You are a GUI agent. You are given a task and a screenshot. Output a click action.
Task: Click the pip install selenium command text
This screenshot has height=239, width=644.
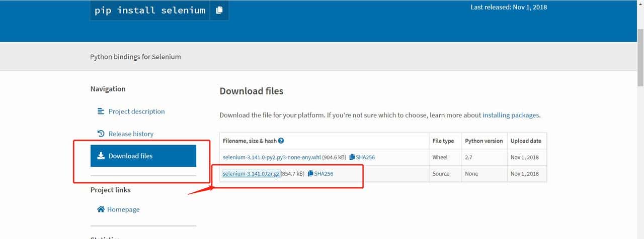150,10
